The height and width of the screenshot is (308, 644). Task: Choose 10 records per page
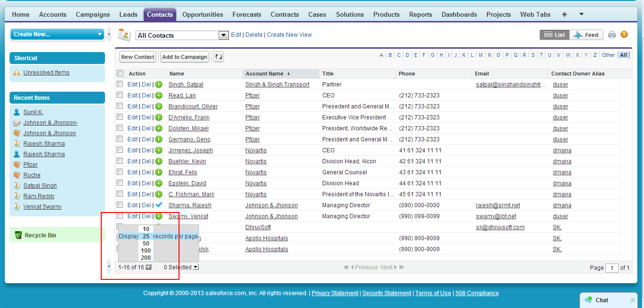(146, 229)
